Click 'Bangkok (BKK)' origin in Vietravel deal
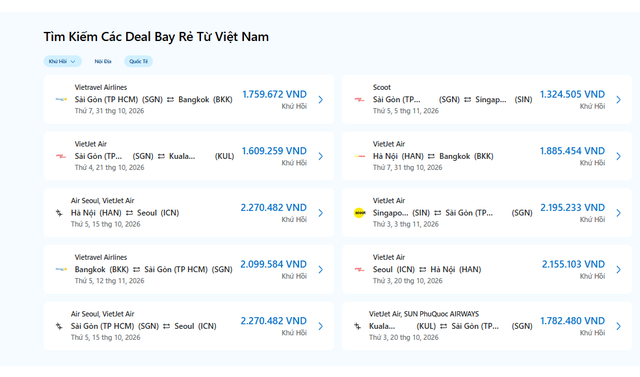Viewport: 640px width, 377px height. (102, 270)
